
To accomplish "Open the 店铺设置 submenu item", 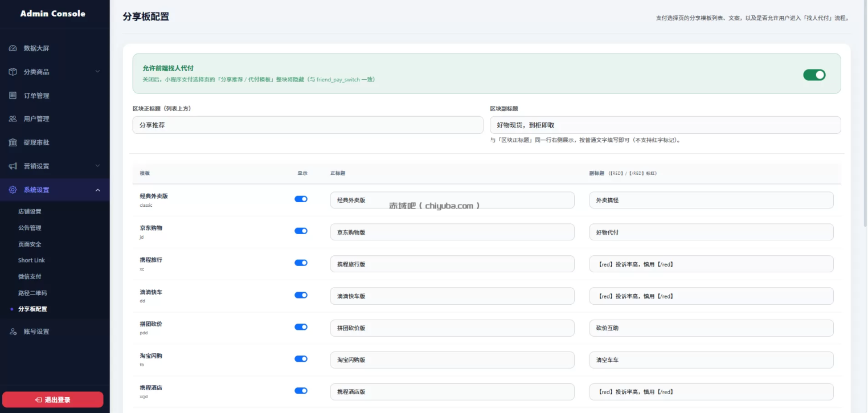I will (30, 211).
